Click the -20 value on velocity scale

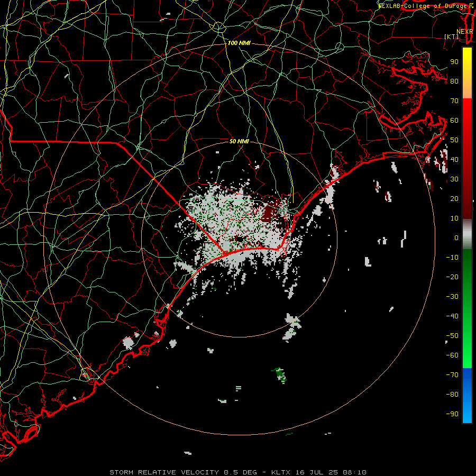(x=452, y=277)
